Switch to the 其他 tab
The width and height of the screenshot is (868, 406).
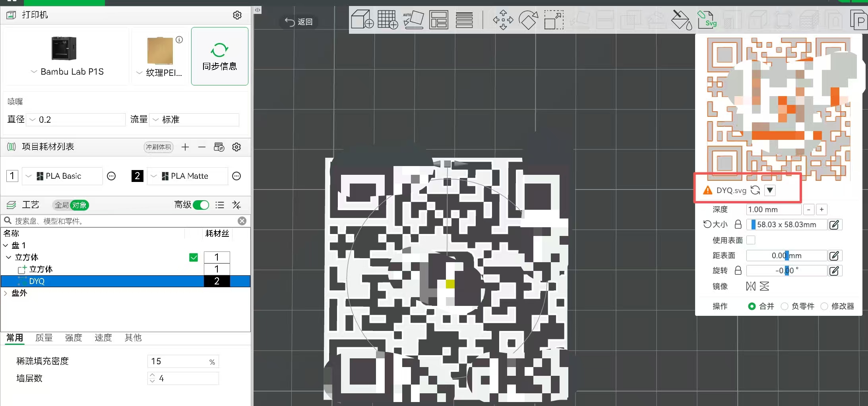tap(133, 338)
